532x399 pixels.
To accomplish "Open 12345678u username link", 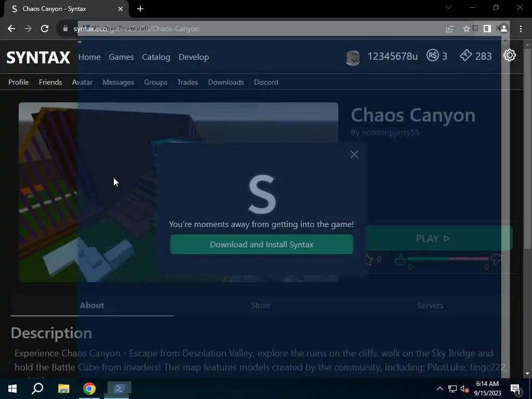I will (x=393, y=56).
